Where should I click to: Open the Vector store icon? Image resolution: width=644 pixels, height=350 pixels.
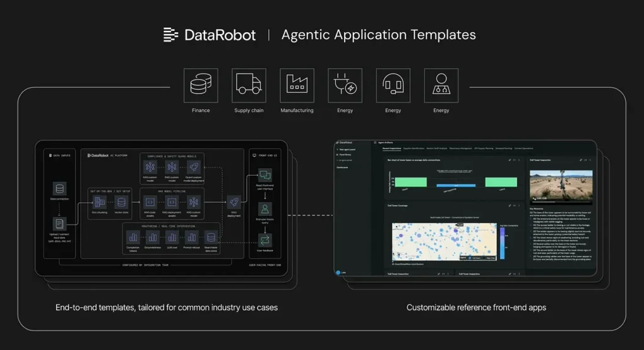(121, 202)
